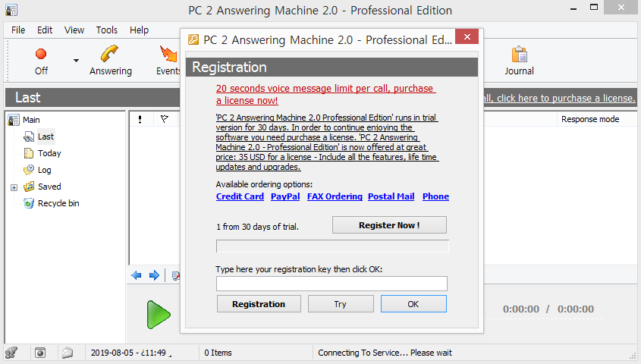Click OK in the Registration dialog
This screenshot has height=364, width=641.
pos(413,304)
